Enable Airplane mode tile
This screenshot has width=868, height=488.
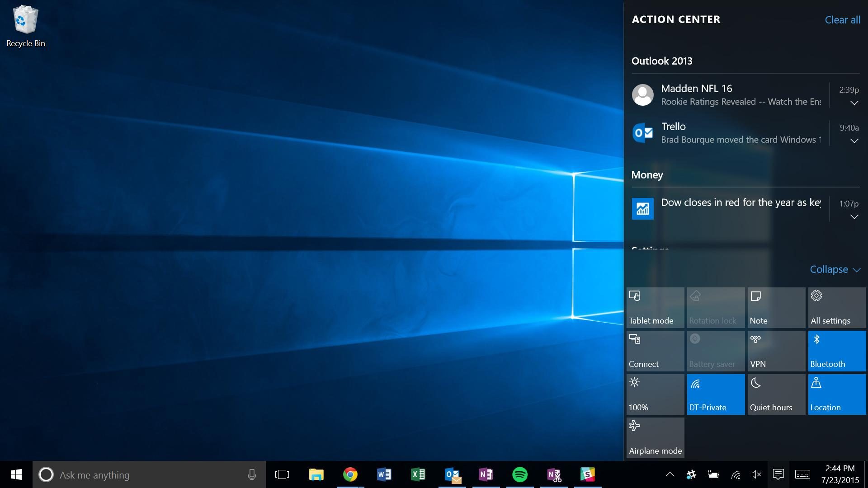pos(655,438)
